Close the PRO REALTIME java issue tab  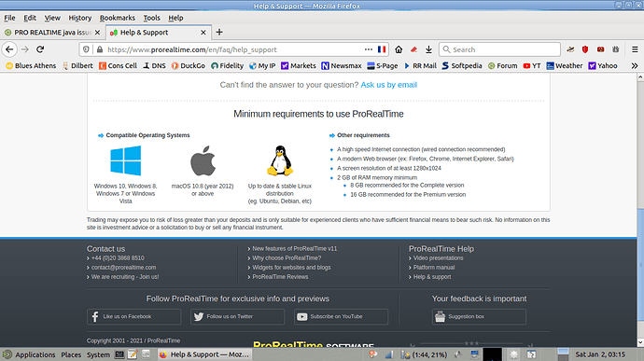click(97, 32)
